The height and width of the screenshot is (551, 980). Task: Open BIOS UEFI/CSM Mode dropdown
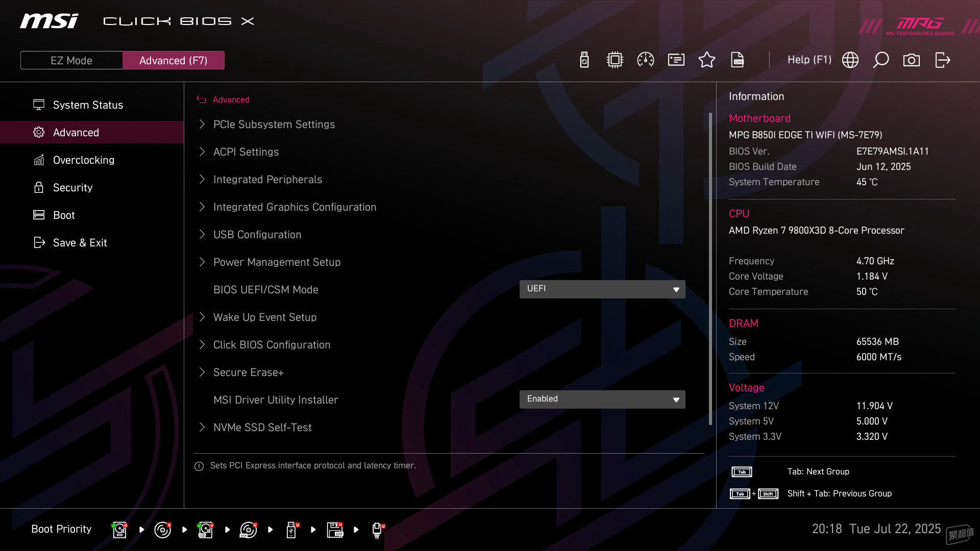click(x=602, y=289)
